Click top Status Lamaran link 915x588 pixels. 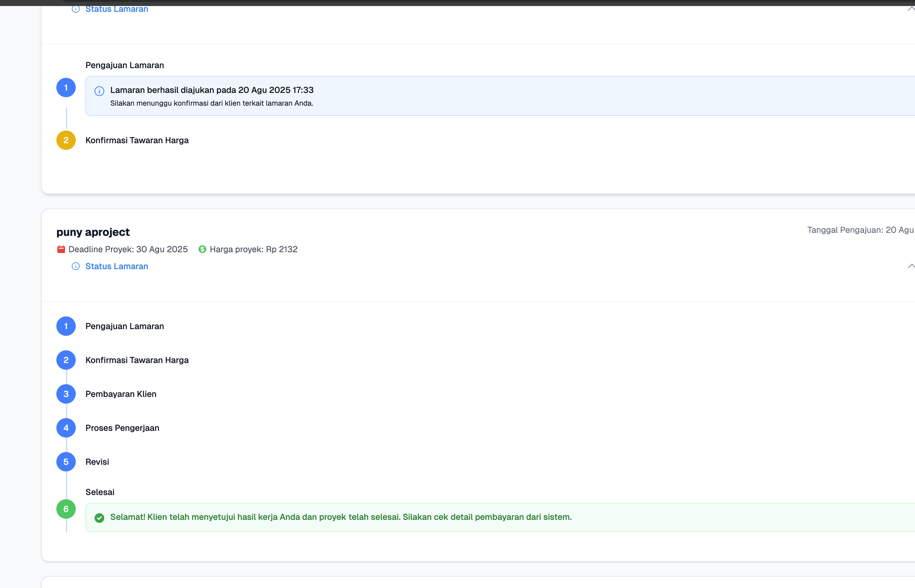point(117,9)
